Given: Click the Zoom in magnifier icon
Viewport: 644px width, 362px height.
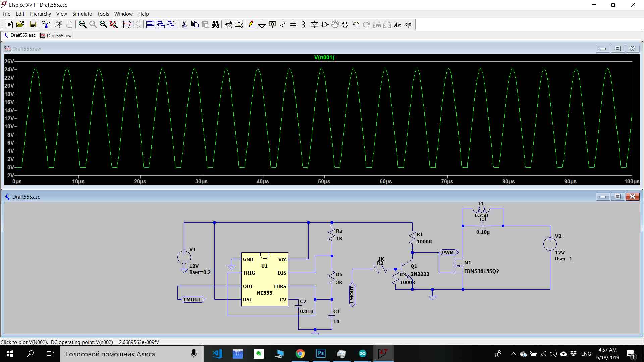Looking at the screenshot, I should [x=83, y=24].
